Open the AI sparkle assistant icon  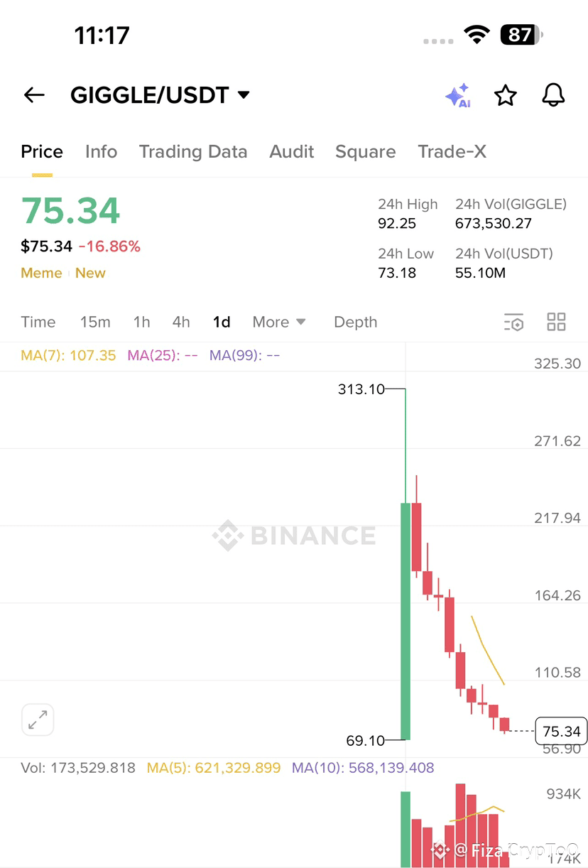click(458, 95)
